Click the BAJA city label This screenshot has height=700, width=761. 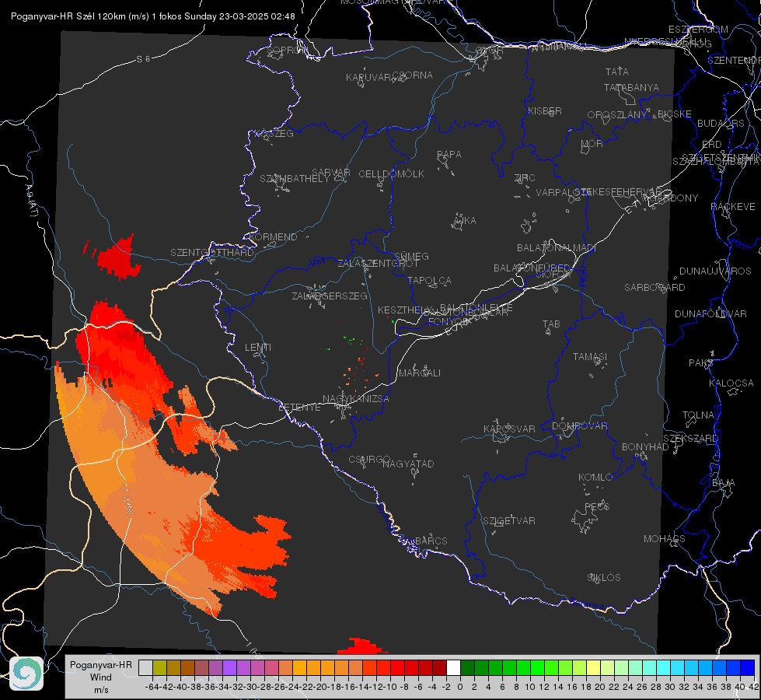click(x=724, y=483)
